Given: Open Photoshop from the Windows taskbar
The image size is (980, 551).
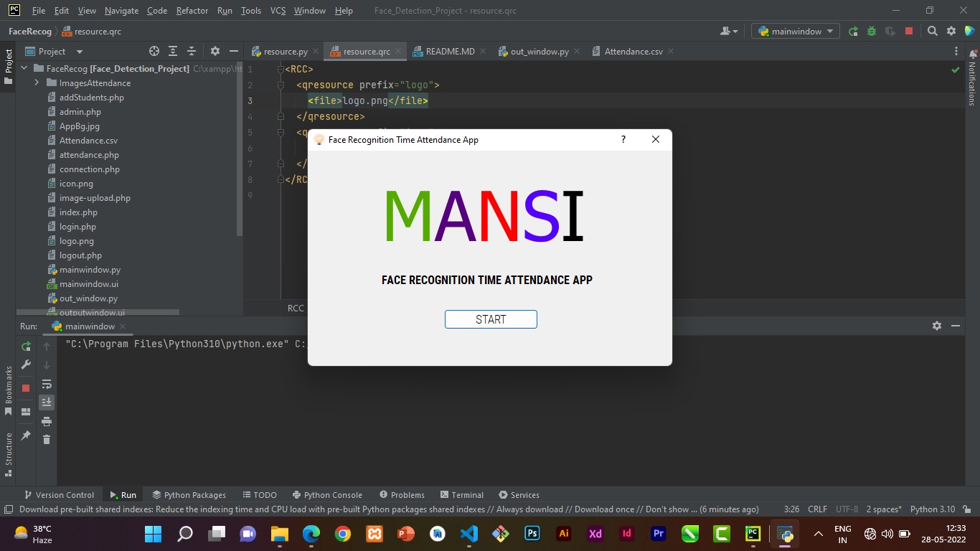Looking at the screenshot, I should click(x=532, y=534).
